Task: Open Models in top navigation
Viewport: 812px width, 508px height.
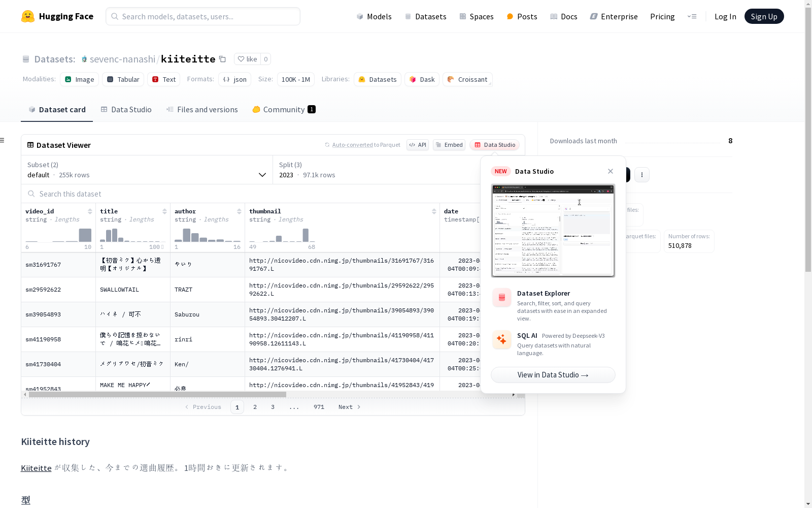Action: click(x=374, y=16)
